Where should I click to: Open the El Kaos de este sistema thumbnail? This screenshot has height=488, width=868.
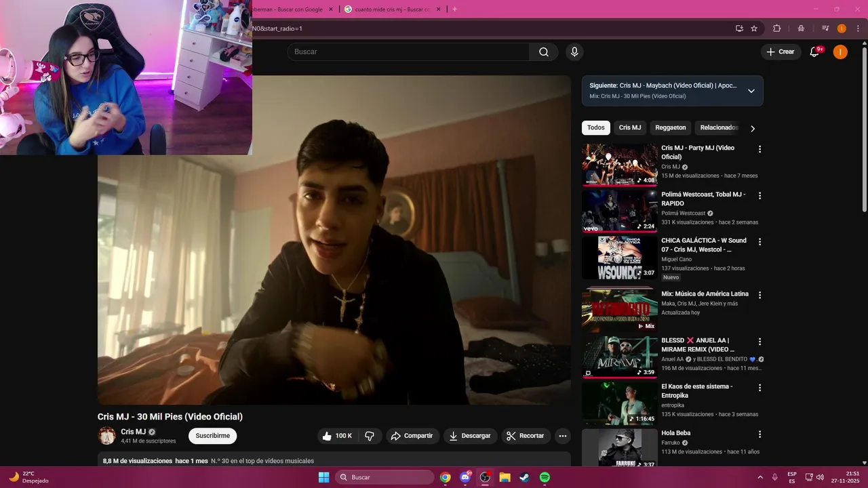[x=620, y=403]
